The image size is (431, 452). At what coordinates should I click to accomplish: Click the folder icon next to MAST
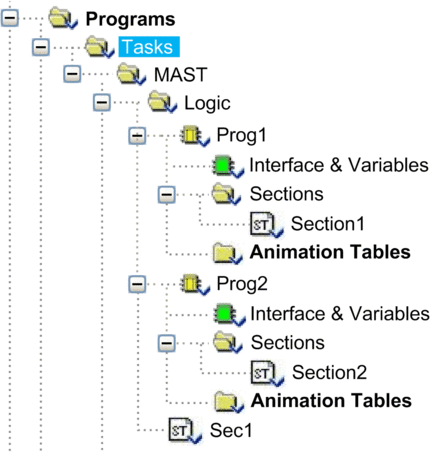click(x=131, y=74)
